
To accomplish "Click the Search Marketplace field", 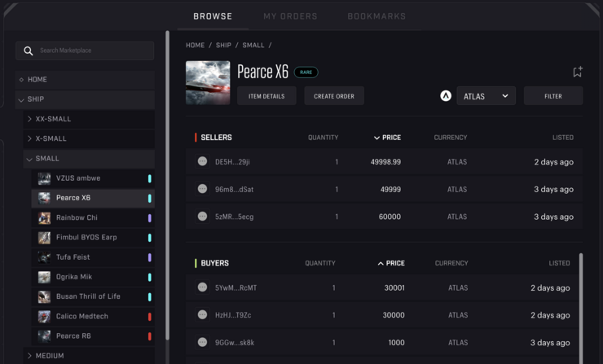I will 85,50.
